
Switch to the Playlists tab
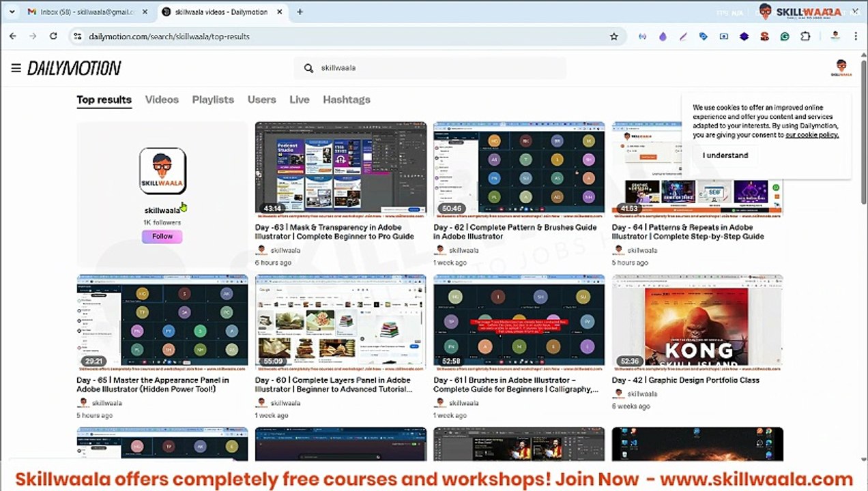pyautogui.click(x=213, y=100)
